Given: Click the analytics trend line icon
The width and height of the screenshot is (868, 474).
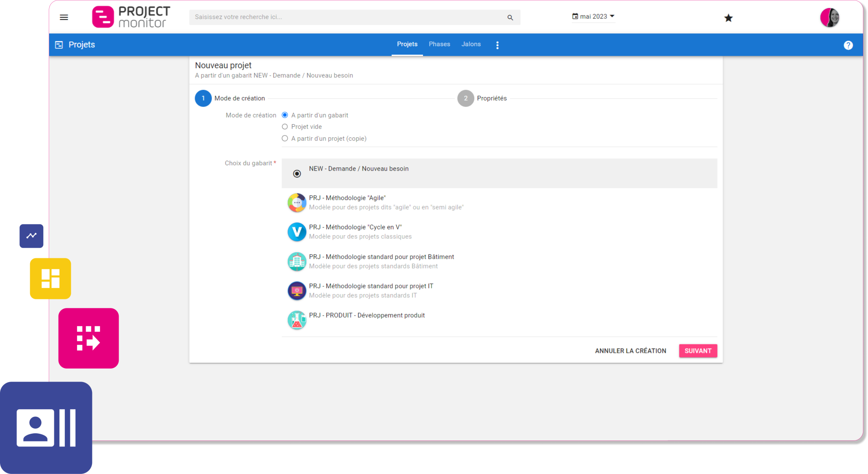Looking at the screenshot, I should pos(31,236).
